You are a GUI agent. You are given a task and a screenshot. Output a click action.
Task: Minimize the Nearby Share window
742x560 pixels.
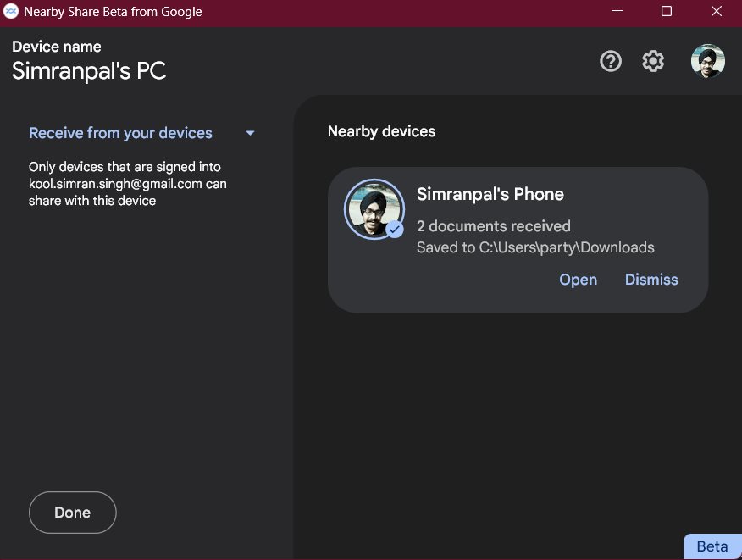point(617,11)
